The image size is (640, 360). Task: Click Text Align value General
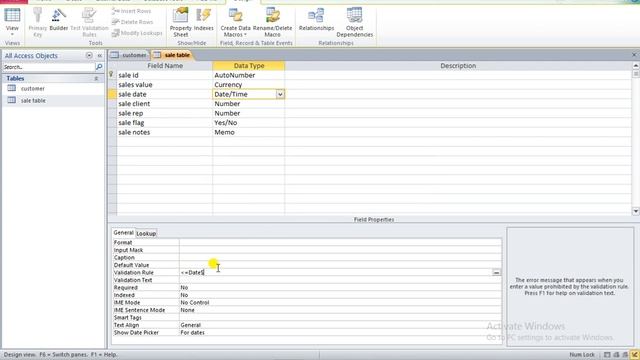tap(340, 325)
